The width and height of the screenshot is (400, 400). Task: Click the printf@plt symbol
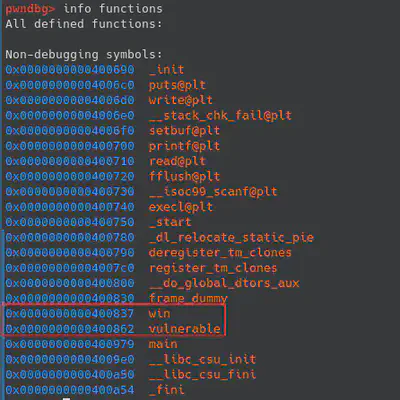point(184,146)
